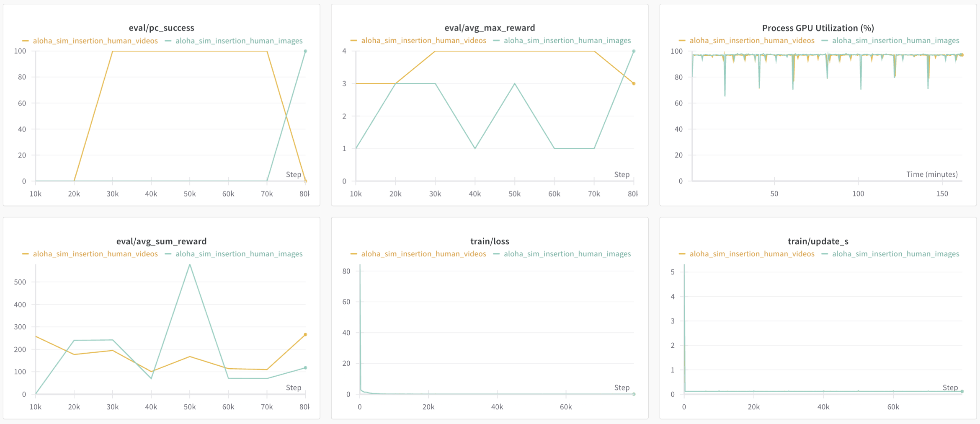
Task: Toggle human_videos legend entry in eval/pc_success chart
Action: tap(95, 41)
